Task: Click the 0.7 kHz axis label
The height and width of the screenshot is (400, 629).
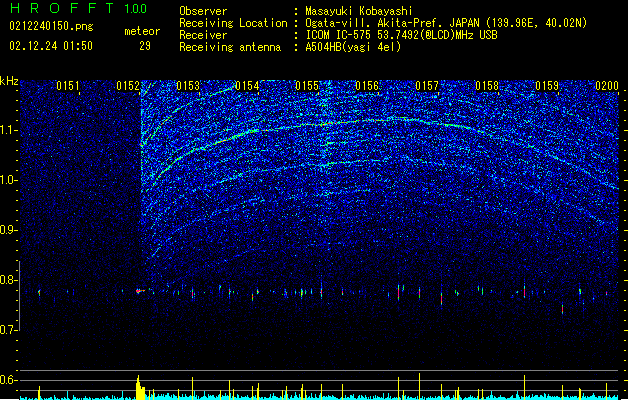Action: pos(9,330)
